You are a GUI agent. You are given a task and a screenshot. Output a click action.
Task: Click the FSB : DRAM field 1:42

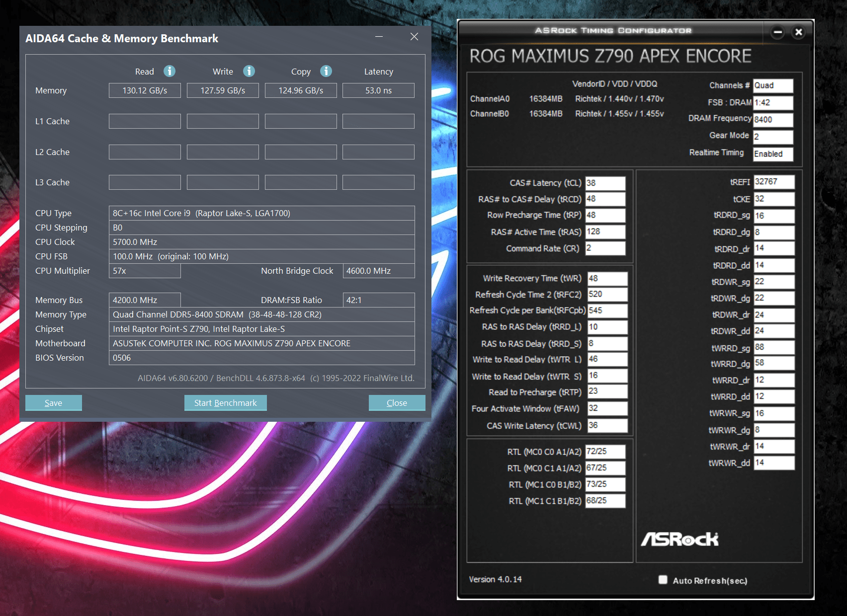pyautogui.click(x=773, y=102)
